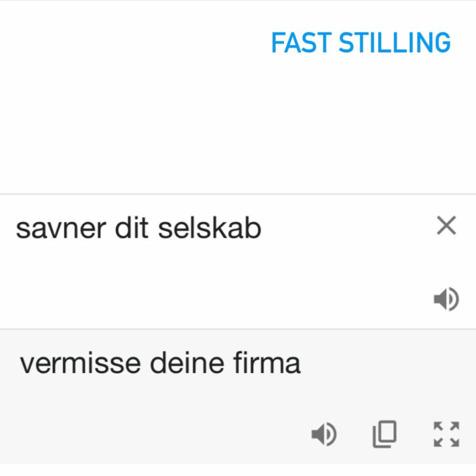The image size is (476, 476).
Task: Open the FAST STILLING link
Action: pyautogui.click(x=361, y=42)
